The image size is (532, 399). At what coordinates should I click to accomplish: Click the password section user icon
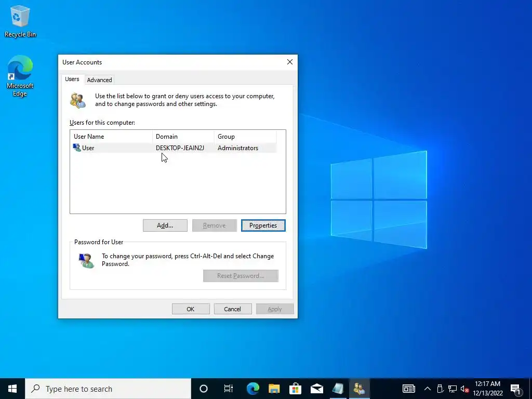pyautogui.click(x=86, y=261)
